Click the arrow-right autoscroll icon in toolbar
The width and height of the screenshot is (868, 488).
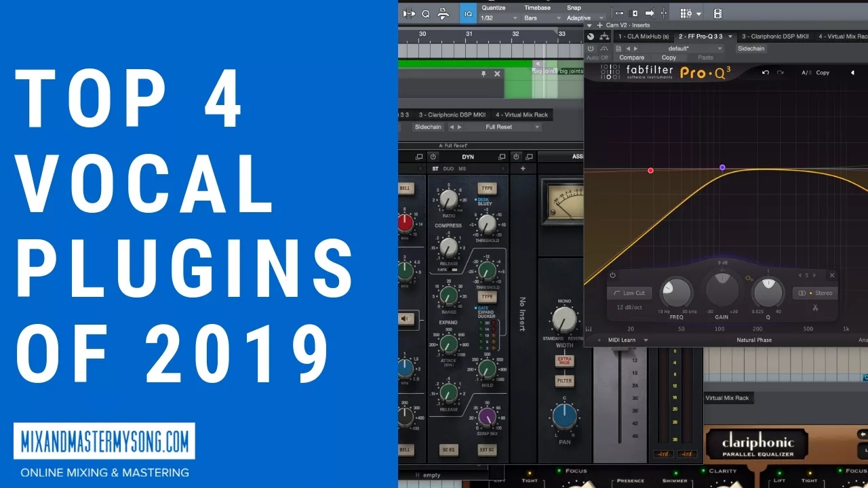point(650,13)
